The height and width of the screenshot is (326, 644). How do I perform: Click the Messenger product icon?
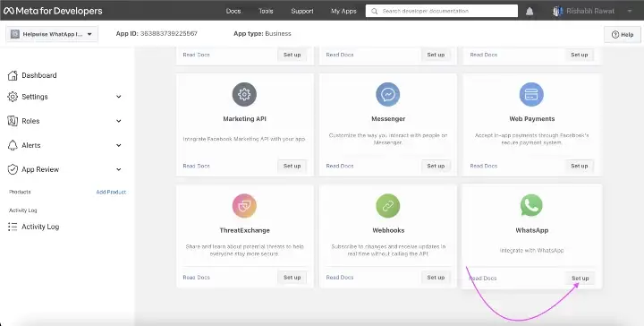(x=387, y=94)
